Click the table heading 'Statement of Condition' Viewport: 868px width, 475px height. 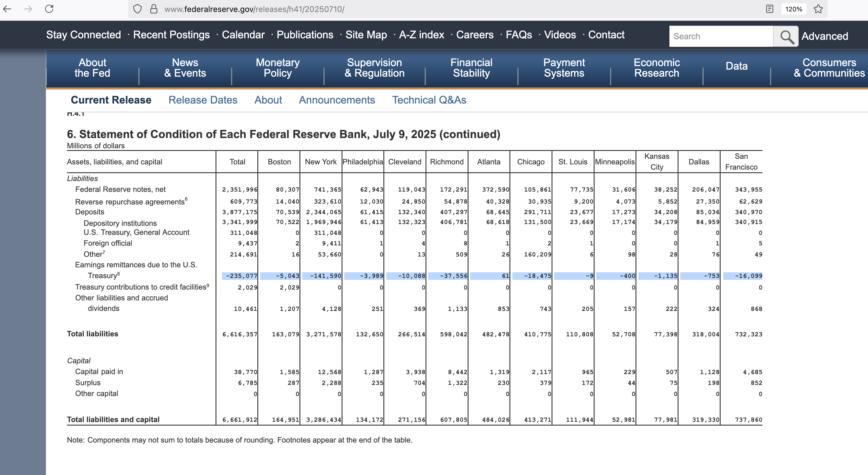coord(283,134)
